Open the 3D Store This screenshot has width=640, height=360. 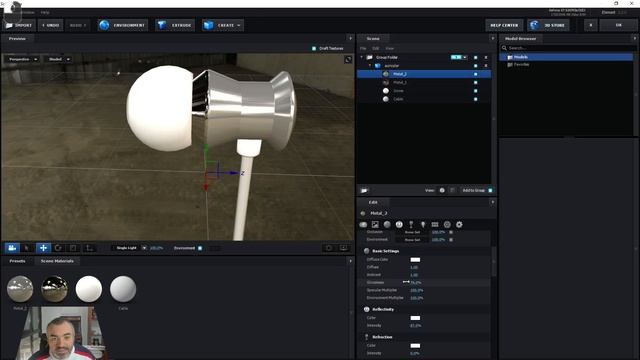coord(548,25)
